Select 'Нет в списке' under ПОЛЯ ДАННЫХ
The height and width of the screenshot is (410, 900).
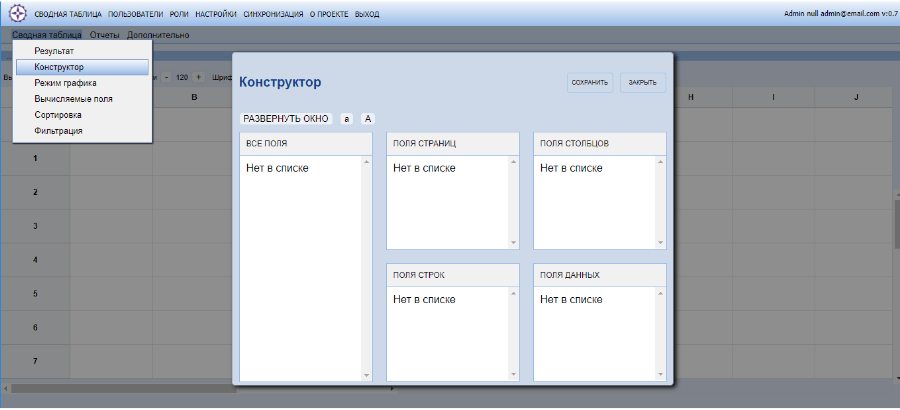(572, 299)
